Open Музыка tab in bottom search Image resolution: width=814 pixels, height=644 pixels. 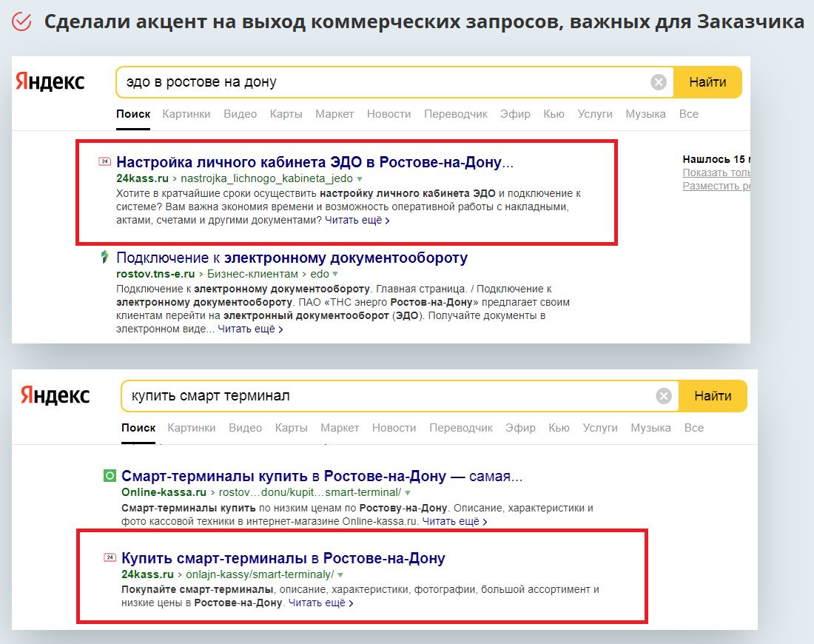(x=650, y=427)
